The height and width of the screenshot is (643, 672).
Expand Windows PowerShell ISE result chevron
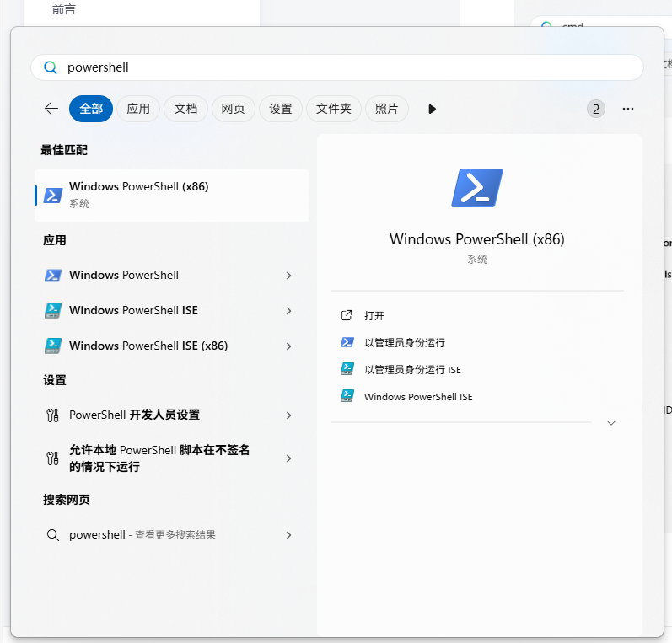(288, 311)
